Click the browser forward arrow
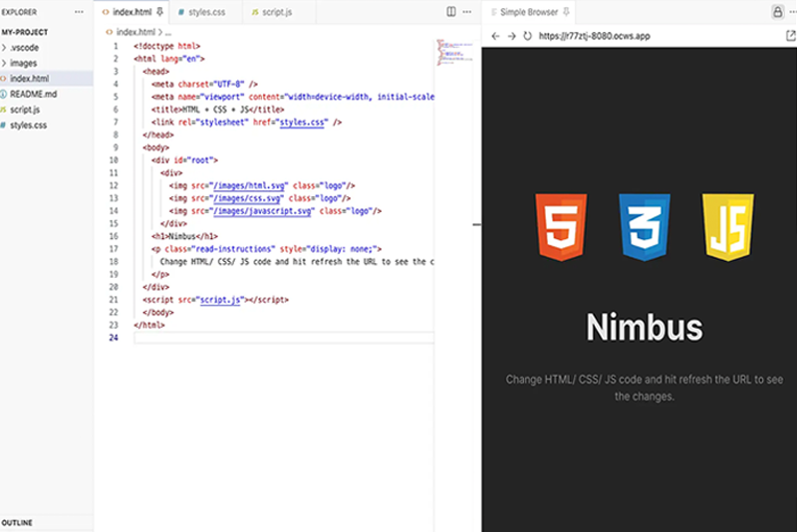Viewport: 797px width, 532px height. click(511, 36)
